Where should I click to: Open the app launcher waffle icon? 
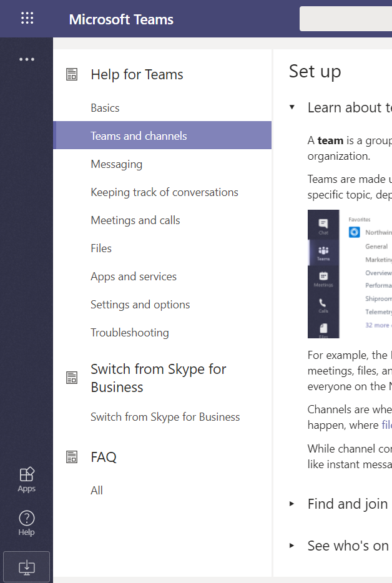click(27, 18)
